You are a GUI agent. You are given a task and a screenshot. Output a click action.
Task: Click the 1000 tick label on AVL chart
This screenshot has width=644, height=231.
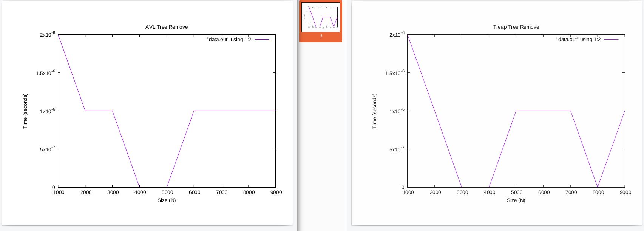pyautogui.click(x=59, y=192)
